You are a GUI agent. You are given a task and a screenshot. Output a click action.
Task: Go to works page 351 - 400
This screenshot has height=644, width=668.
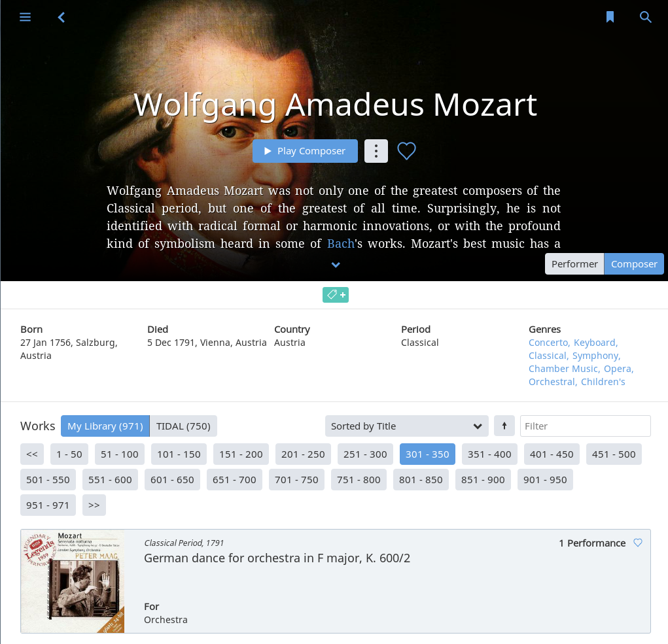click(489, 454)
